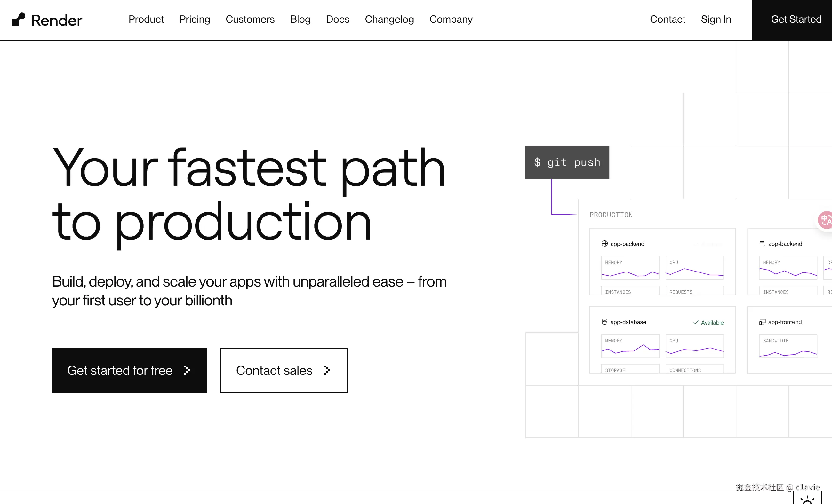Click the Sign In link
Viewport: 832px width, 504px height.
pyautogui.click(x=716, y=19)
